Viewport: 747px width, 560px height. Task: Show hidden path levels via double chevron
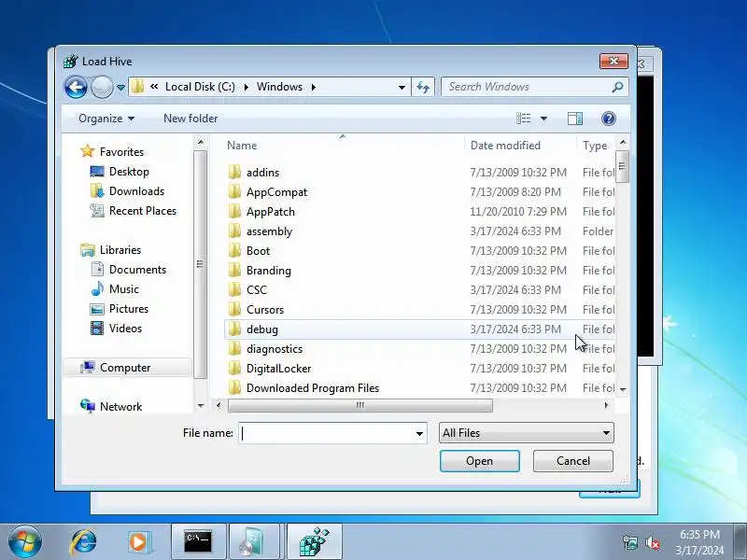pos(154,87)
